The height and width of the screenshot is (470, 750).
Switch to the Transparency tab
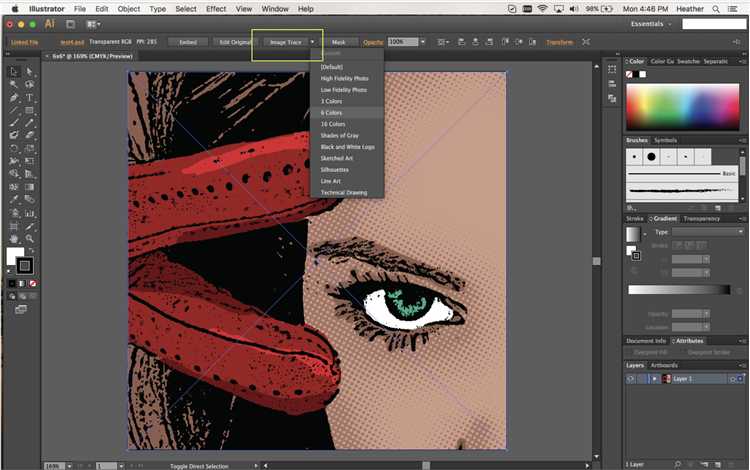point(701,219)
